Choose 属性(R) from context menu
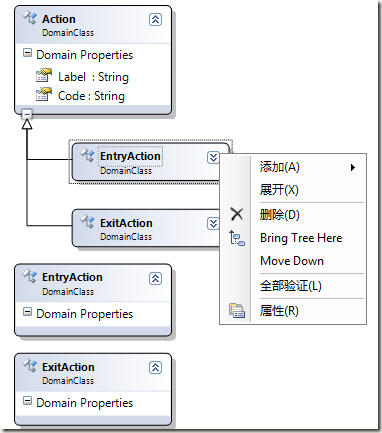This screenshot has height=433, width=382. (293, 311)
